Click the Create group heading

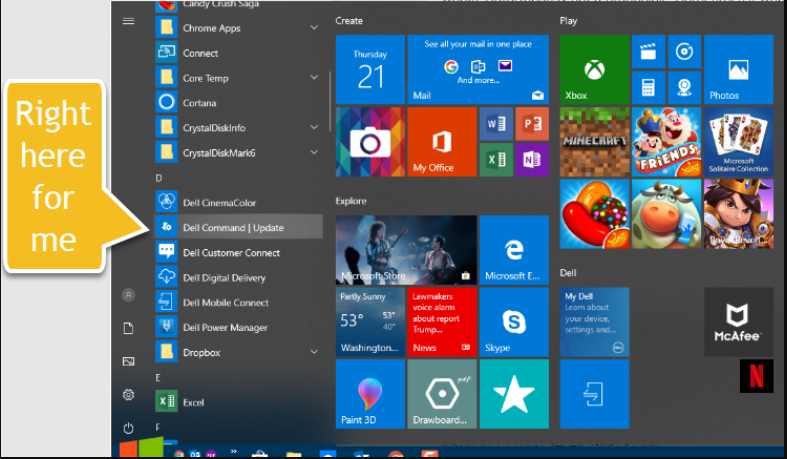click(349, 21)
